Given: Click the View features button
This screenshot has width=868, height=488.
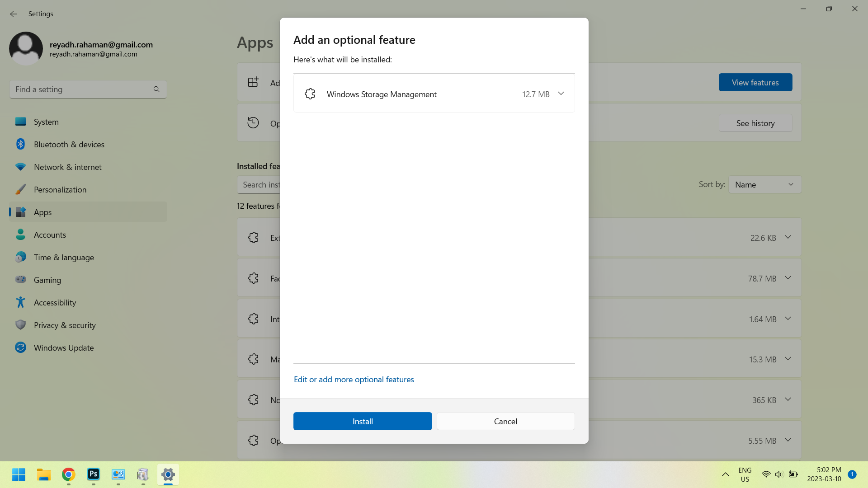Looking at the screenshot, I should coord(755,83).
